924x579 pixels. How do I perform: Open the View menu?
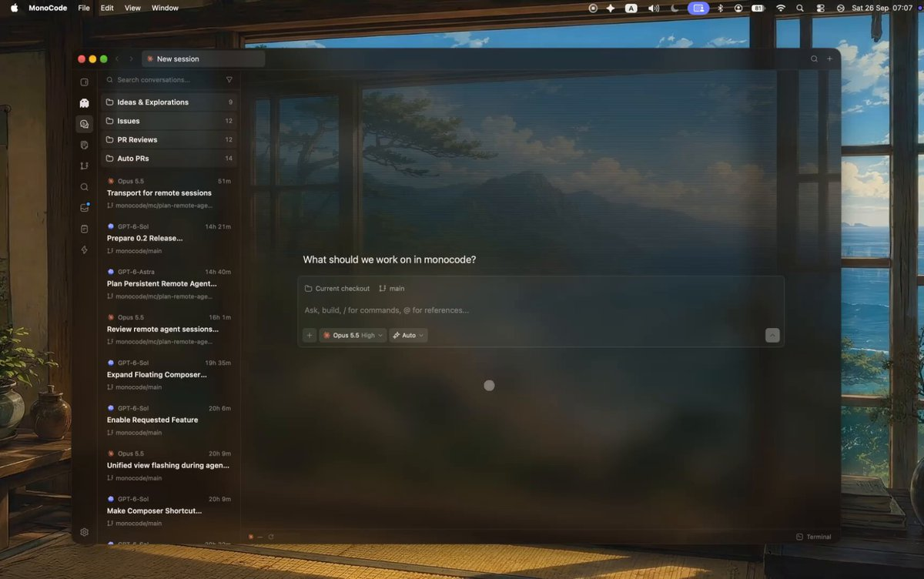[132, 8]
